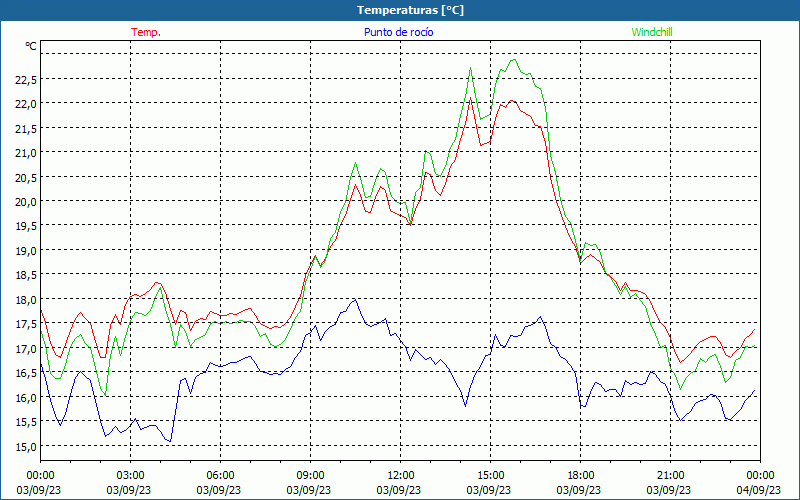Click the '20,5' y-axis value
This screenshot has height=500, width=800.
(x=26, y=178)
